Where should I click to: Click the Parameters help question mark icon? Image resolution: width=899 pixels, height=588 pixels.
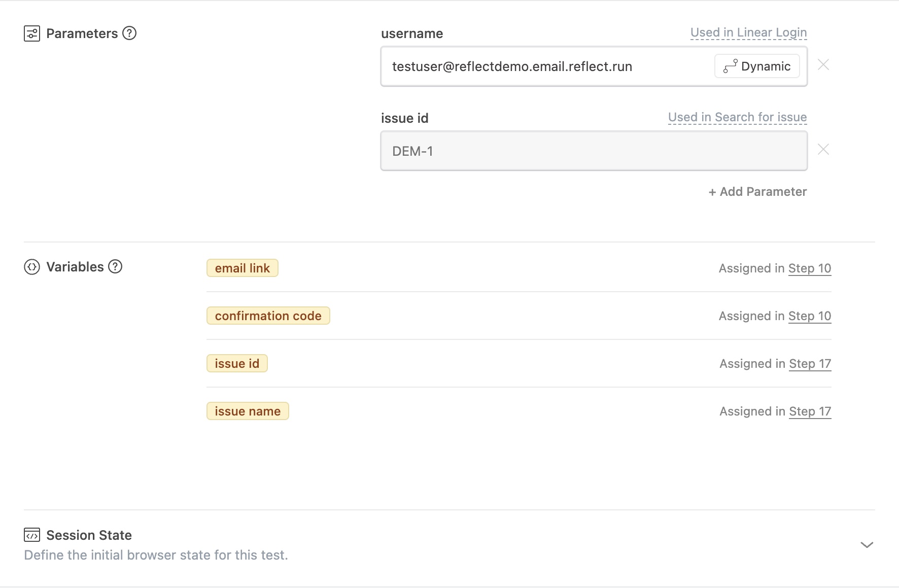click(x=129, y=33)
